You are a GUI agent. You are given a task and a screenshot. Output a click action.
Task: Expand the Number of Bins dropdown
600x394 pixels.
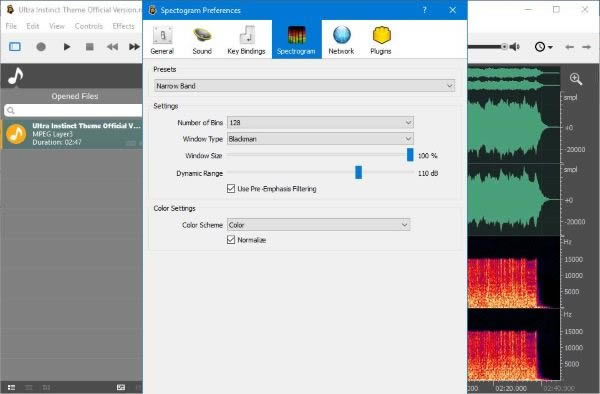(x=320, y=122)
